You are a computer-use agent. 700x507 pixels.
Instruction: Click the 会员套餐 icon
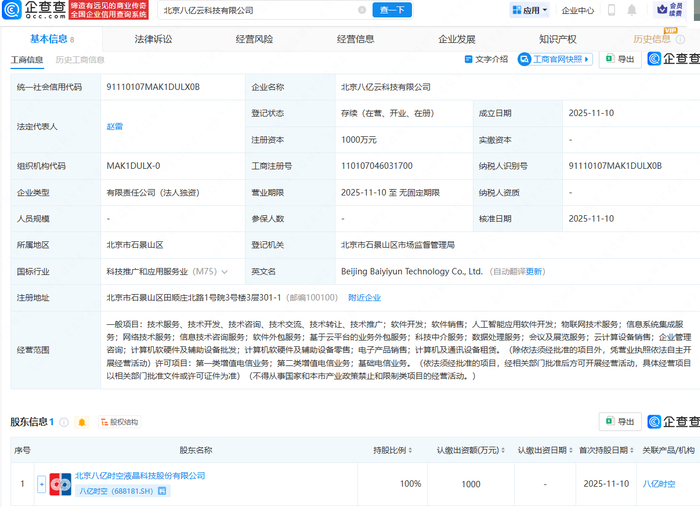click(662, 11)
